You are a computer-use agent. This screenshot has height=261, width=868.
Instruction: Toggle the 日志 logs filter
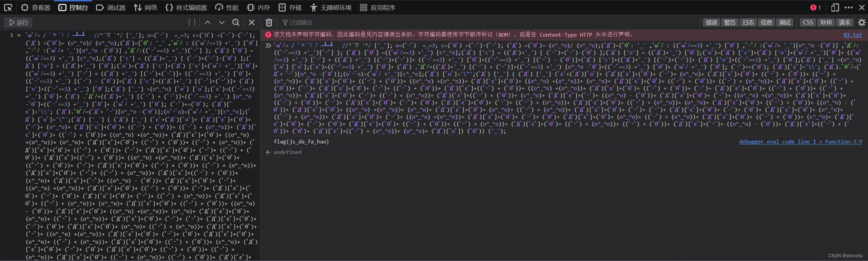point(748,22)
